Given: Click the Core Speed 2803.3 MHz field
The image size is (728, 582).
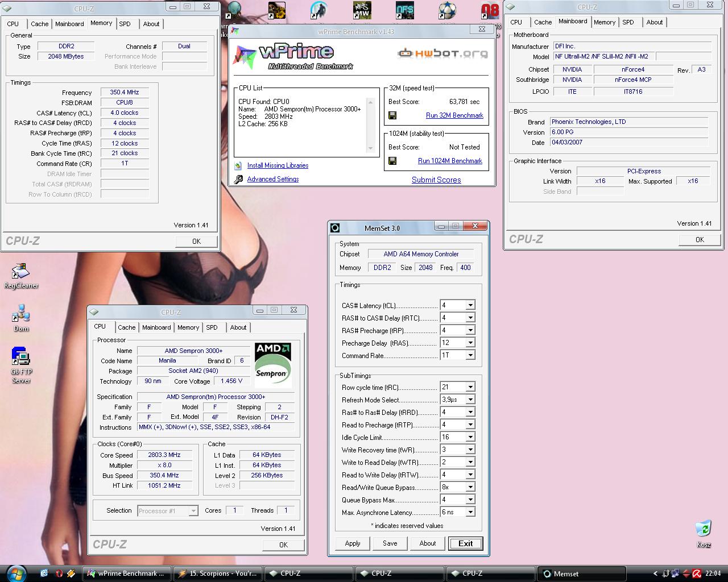Looking at the screenshot, I should [164, 455].
